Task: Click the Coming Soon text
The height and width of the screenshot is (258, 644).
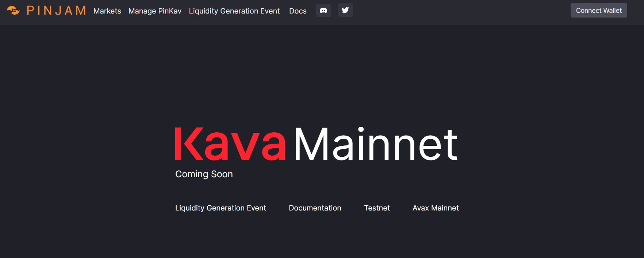Action: tap(204, 174)
